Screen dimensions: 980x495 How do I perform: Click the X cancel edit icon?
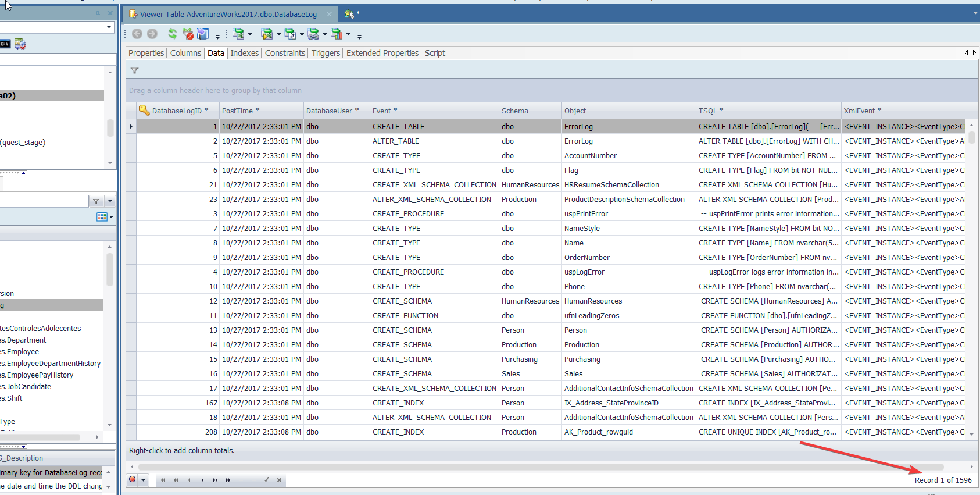pos(279,480)
